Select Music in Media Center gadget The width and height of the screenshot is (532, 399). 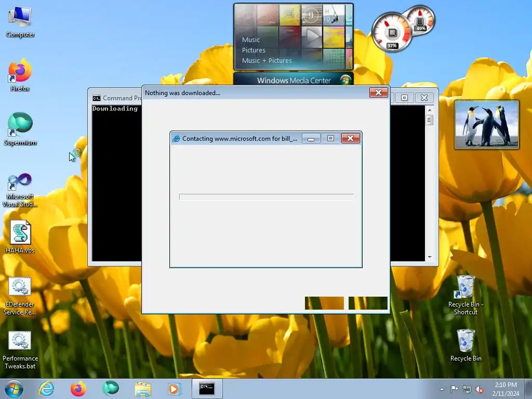pyautogui.click(x=251, y=39)
